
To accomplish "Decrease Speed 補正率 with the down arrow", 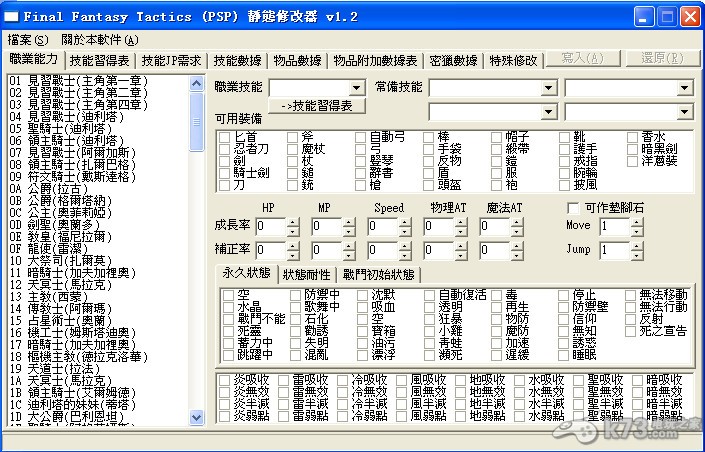I will click(x=405, y=255).
